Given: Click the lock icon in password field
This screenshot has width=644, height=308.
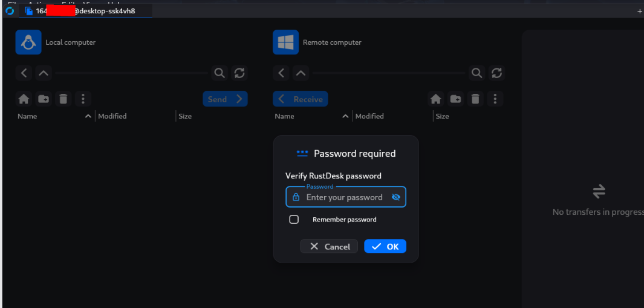Looking at the screenshot, I should pyautogui.click(x=296, y=197).
